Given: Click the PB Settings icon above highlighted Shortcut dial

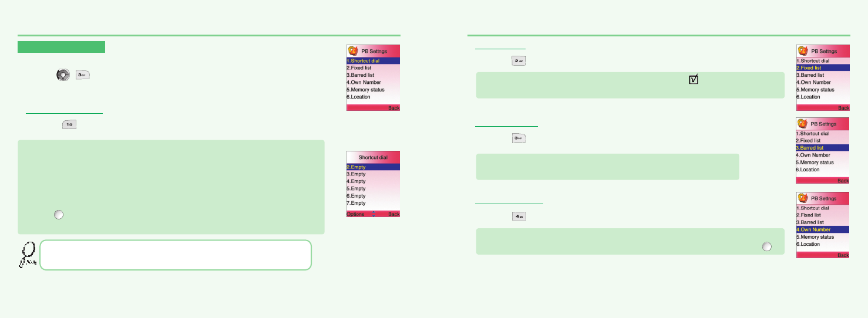Looking at the screenshot, I should pos(354,51).
